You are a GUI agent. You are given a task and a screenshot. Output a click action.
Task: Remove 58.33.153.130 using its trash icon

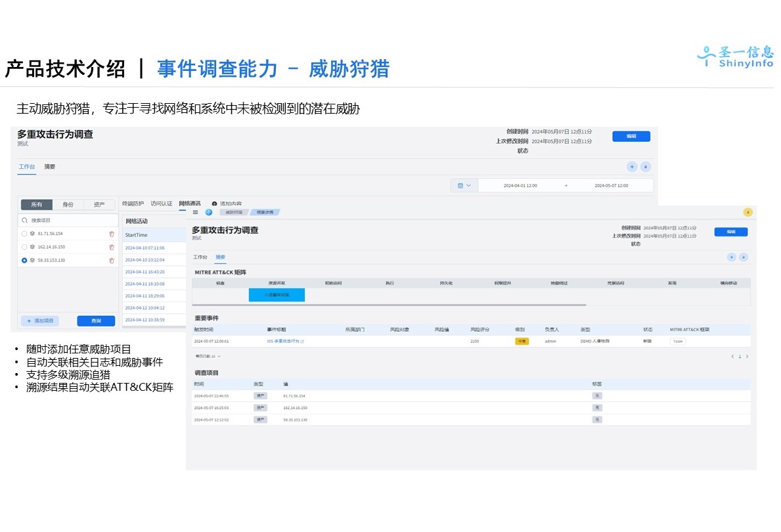pos(112,260)
